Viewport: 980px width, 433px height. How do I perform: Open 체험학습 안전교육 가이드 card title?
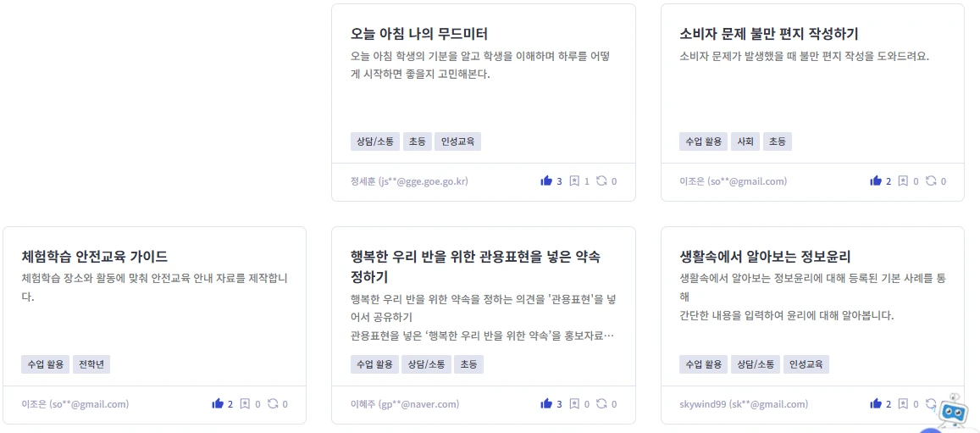pos(95,257)
